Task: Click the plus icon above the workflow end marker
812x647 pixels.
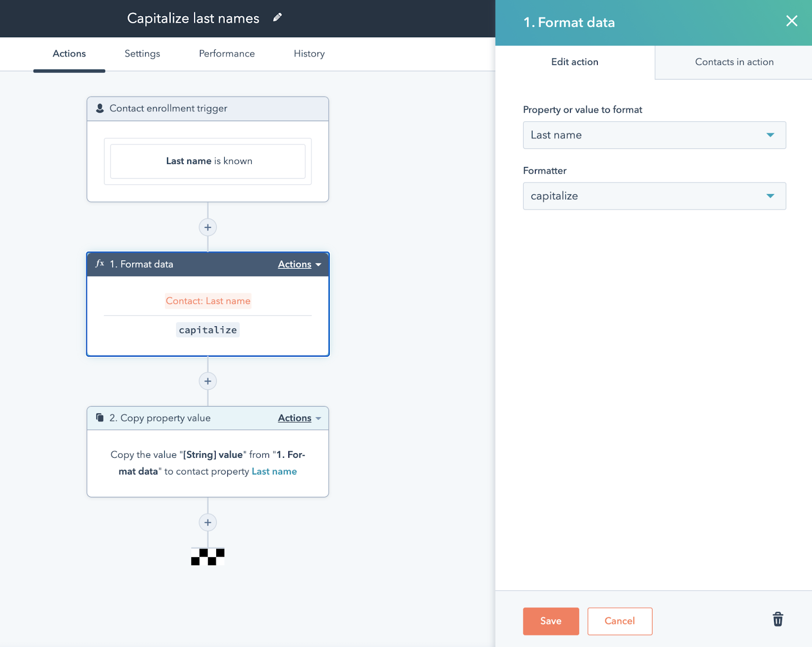Action: pyautogui.click(x=208, y=522)
